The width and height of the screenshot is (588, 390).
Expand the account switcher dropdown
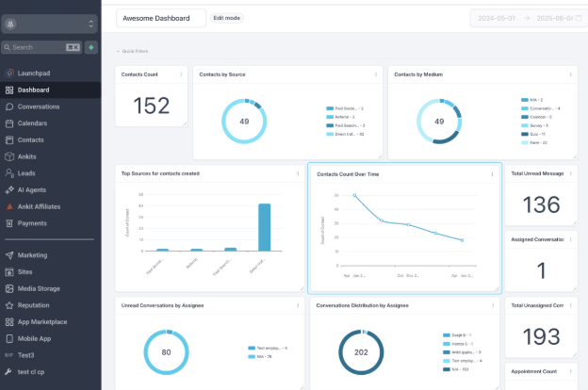49,24
